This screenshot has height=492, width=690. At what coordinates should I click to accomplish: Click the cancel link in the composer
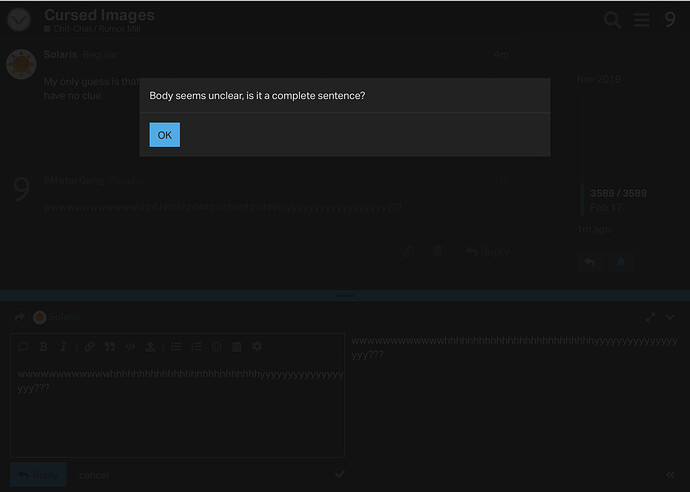(x=94, y=475)
